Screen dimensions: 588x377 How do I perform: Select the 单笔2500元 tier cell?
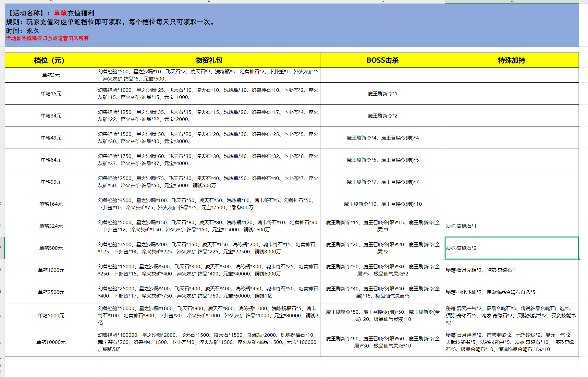click(51, 292)
